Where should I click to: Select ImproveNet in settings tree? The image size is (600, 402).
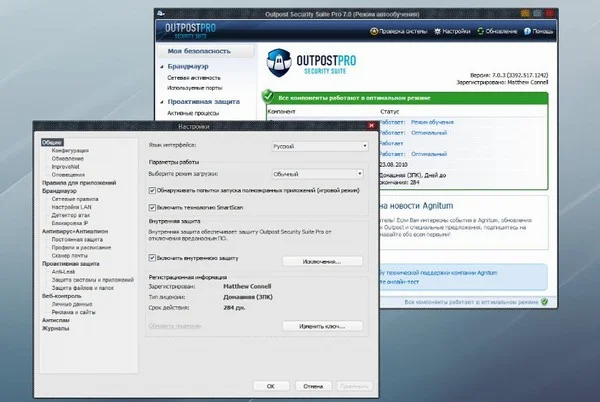tap(65, 166)
